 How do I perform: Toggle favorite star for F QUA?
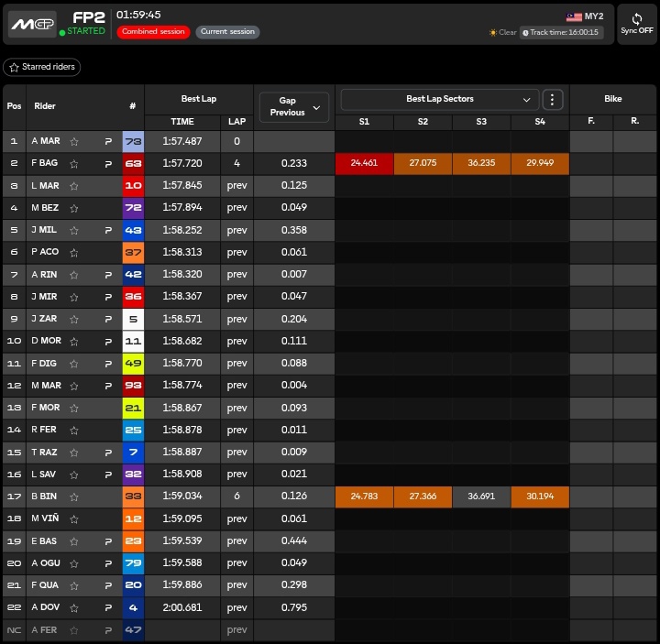click(x=74, y=585)
